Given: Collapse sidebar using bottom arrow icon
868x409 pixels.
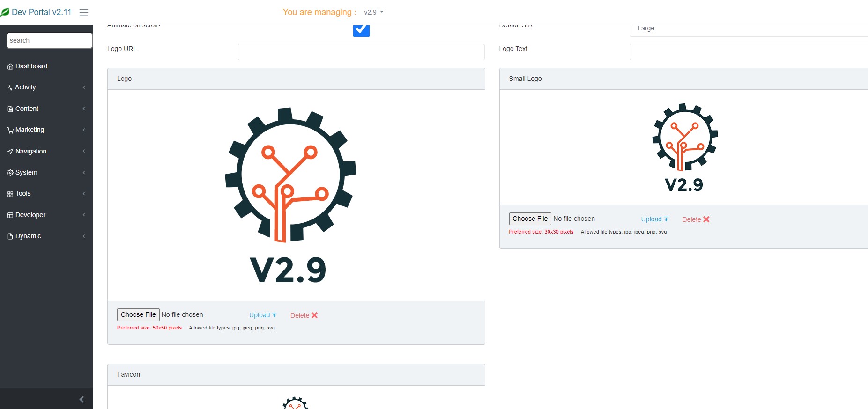Looking at the screenshot, I should coord(82,399).
